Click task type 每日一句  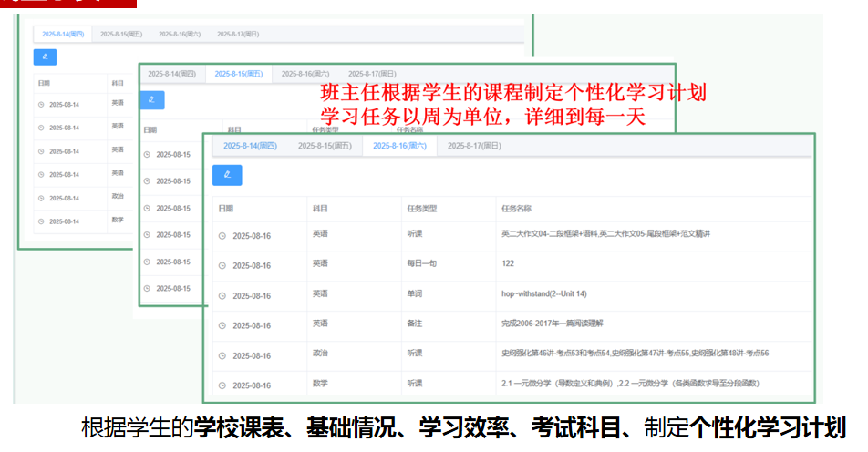point(422,263)
